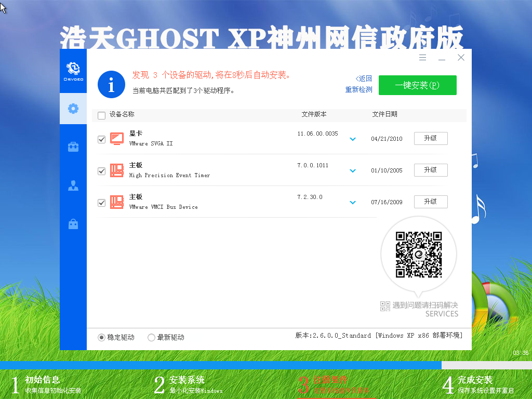The image size is (532, 399).
Task: Select the 稳定驱动 radio button
Action: [101, 337]
